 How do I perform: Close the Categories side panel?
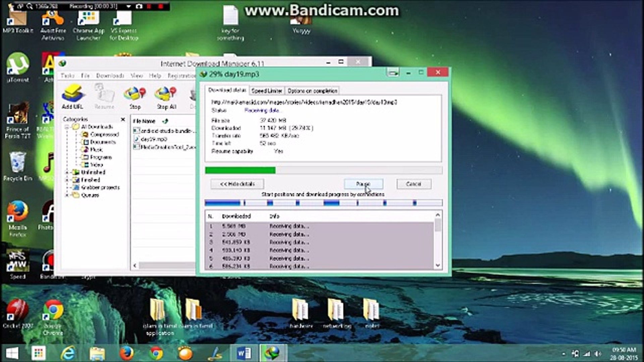(x=123, y=119)
